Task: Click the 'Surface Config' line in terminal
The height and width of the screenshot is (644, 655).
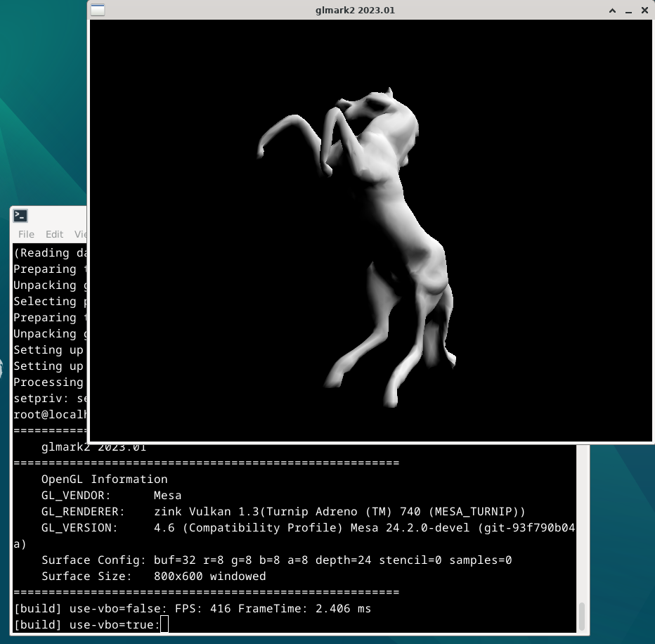Action: (276, 560)
